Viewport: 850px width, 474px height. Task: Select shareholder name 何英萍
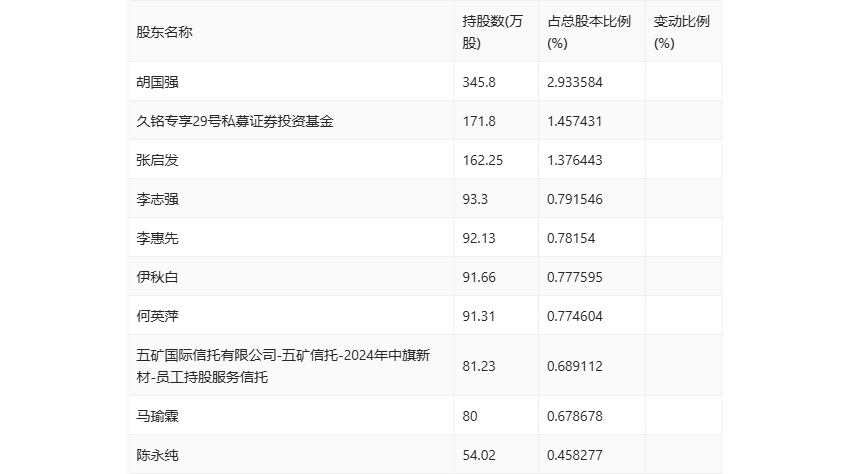[x=157, y=316]
